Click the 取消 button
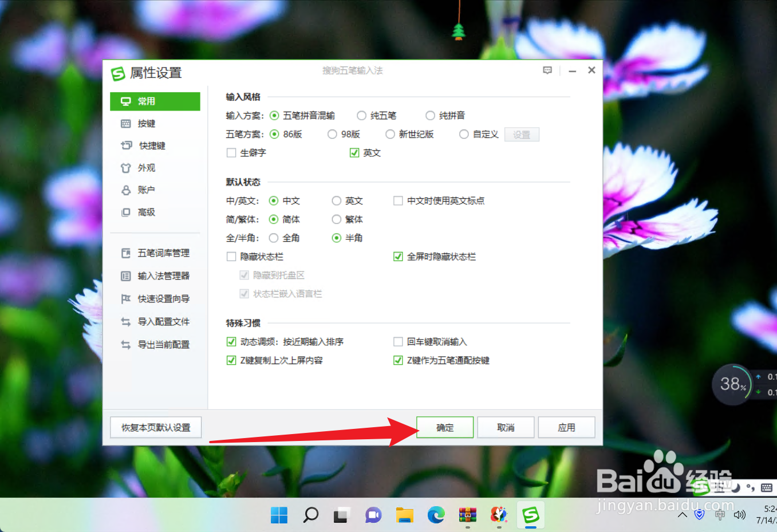The image size is (777, 532). pos(506,428)
